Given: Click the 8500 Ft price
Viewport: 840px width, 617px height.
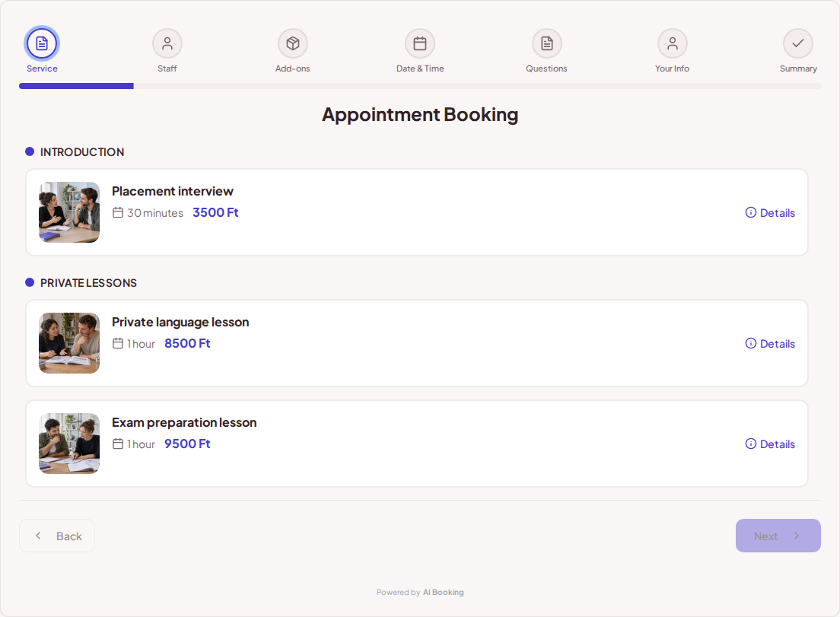Looking at the screenshot, I should 187,343.
